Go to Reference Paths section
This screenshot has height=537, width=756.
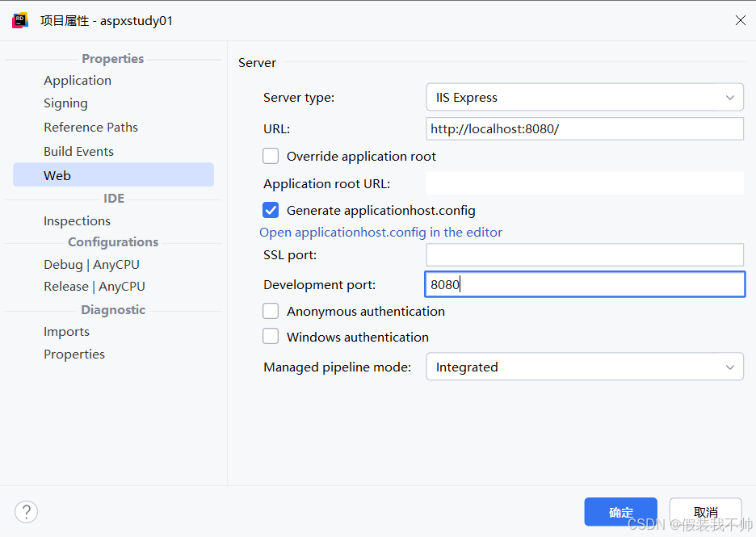tap(90, 128)
